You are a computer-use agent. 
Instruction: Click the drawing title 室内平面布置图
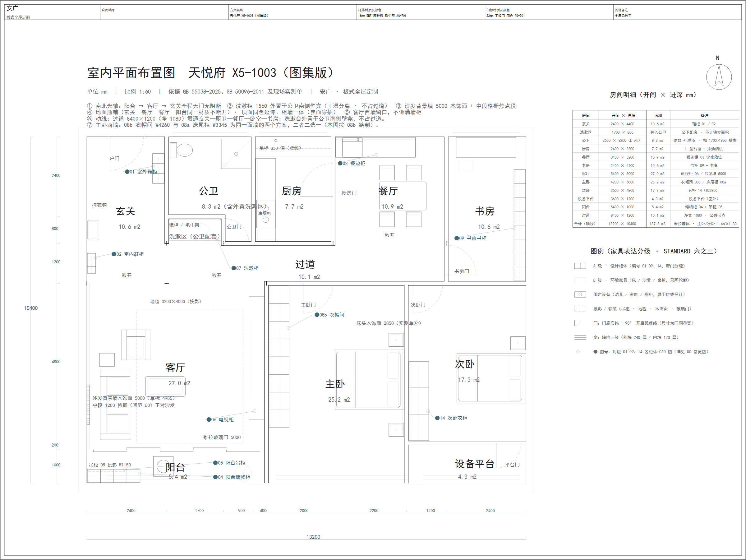click(131, 73)
